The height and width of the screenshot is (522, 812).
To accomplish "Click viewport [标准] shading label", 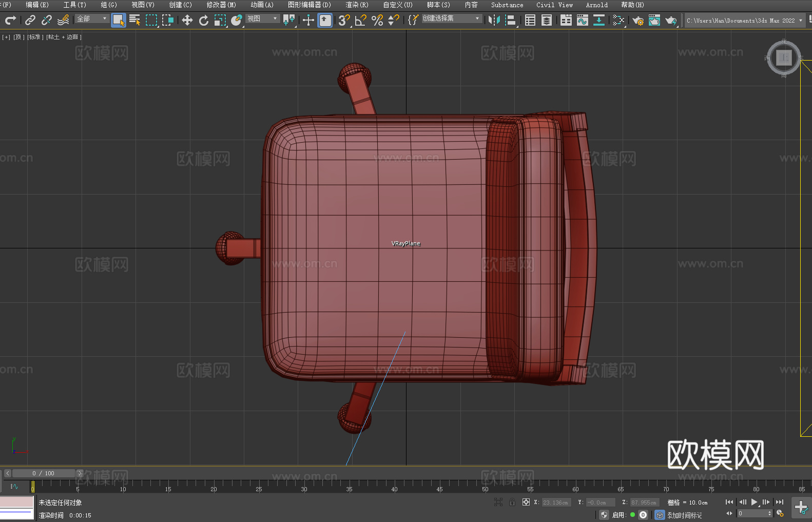I will tap(35, 37).
